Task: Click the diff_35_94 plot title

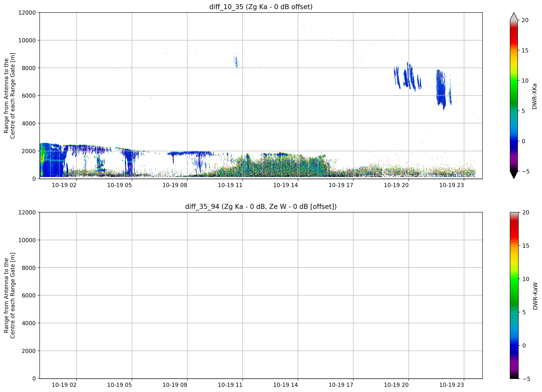Action: pyautogui.click(x=261, y=207)
